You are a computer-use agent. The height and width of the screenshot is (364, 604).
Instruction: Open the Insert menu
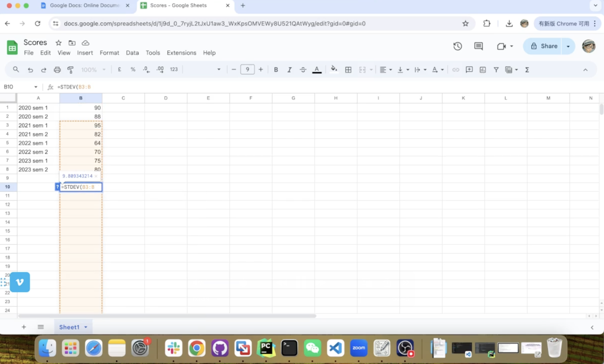(x=85, y=53)
